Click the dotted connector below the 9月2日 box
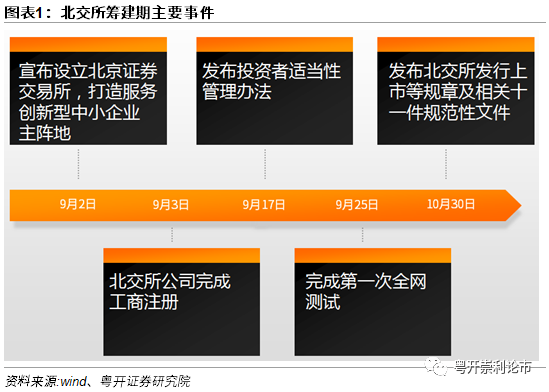The image size is (549, 392). coord(78,164)
